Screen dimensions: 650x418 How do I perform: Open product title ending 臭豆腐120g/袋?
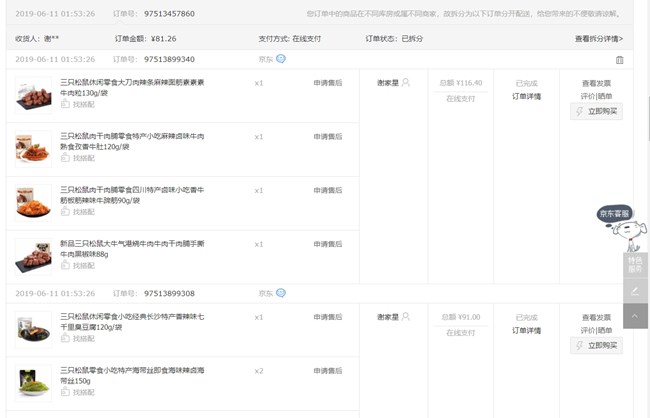132,322
